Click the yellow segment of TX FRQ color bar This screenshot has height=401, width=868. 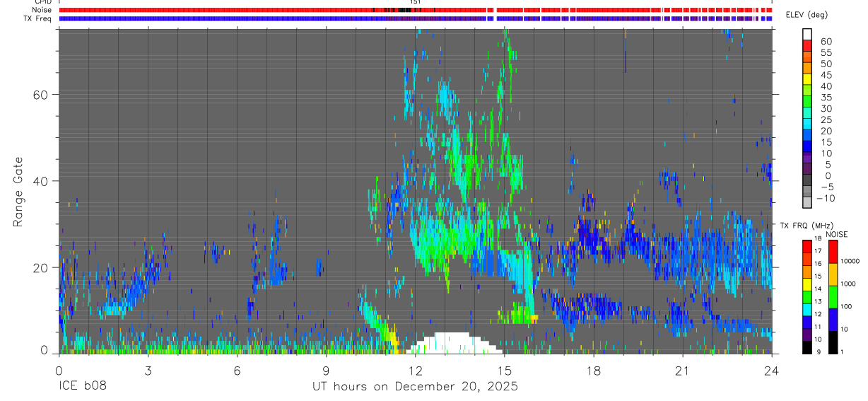tap(807, 284)
